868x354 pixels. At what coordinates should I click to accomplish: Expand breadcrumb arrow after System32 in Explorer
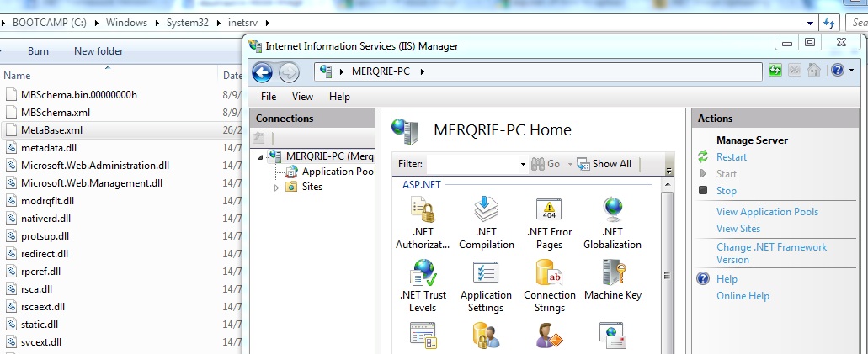pos(219,24)
